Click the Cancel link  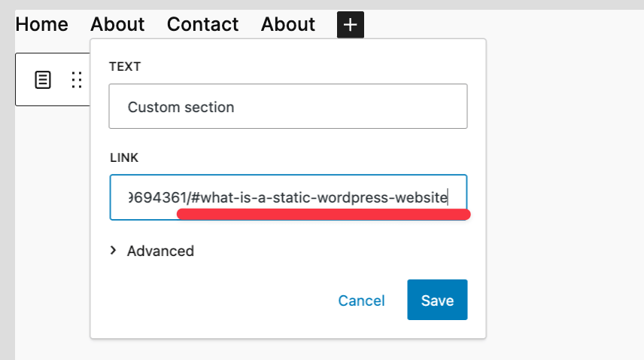[361, 301]
